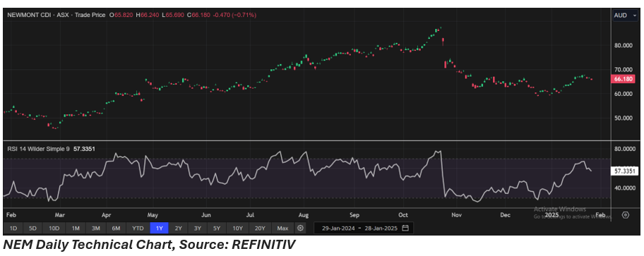Open time axis settings icon at bottom right
The height and width of the screenshot is (256, 644).
626,215
